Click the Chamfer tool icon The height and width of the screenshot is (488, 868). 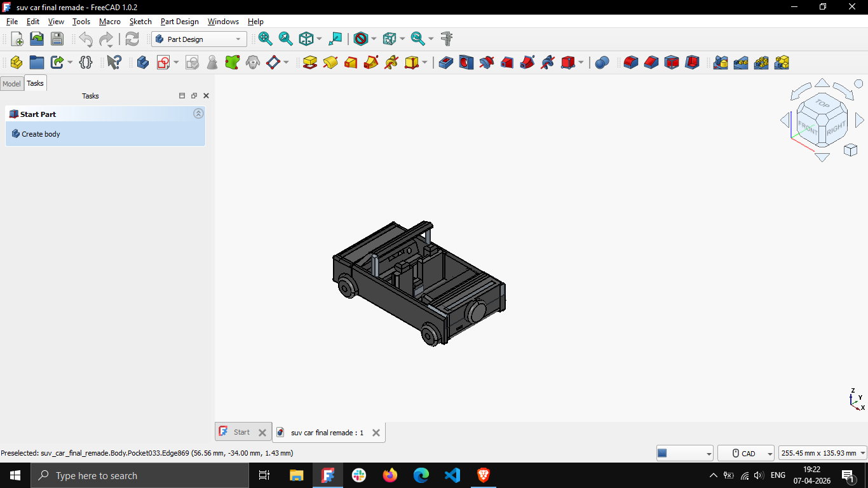click(651, 62)
